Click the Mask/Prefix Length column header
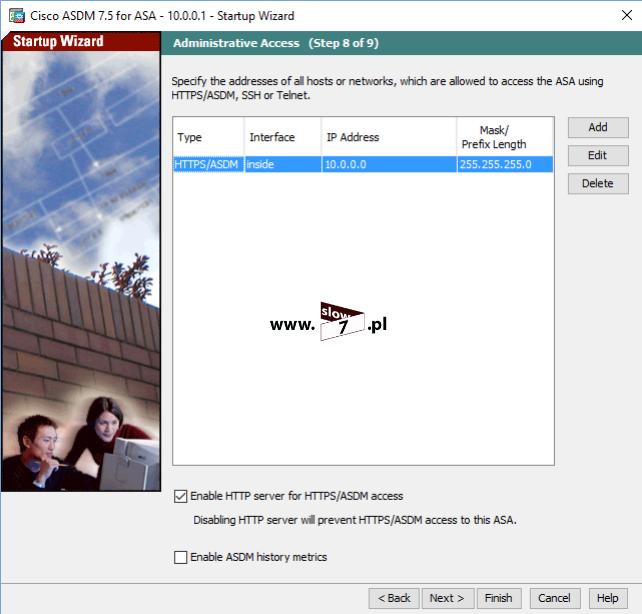This screenshot has height=614, width=642. pos(505,137)
